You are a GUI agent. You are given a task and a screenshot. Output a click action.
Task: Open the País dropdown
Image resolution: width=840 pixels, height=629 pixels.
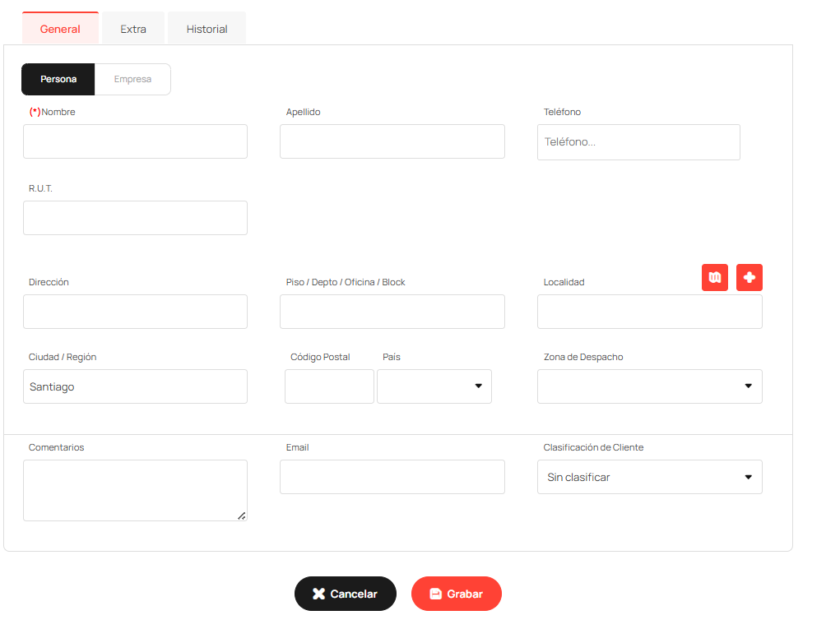click(434, 386)
